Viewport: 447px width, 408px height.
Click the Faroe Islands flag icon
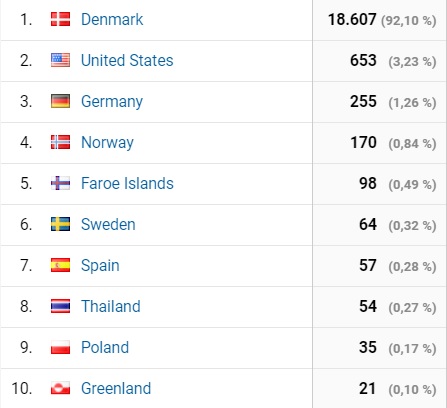click(60, 183)
